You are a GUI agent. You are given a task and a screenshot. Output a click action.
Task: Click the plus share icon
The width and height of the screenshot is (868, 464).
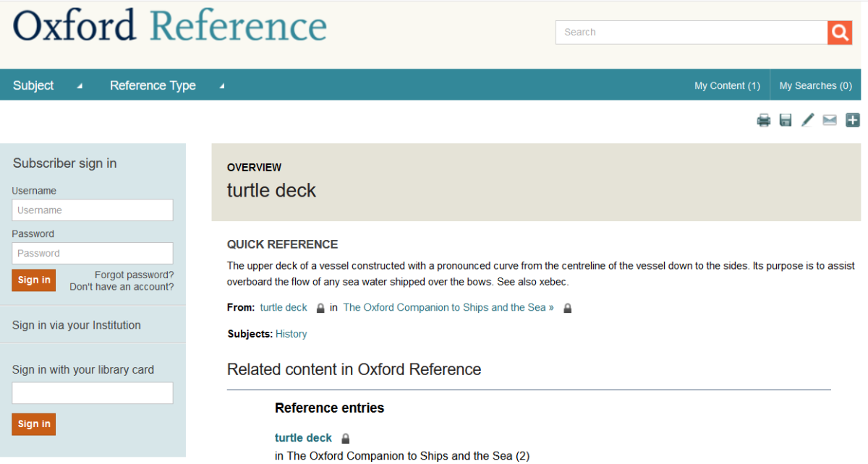(852, 120)
